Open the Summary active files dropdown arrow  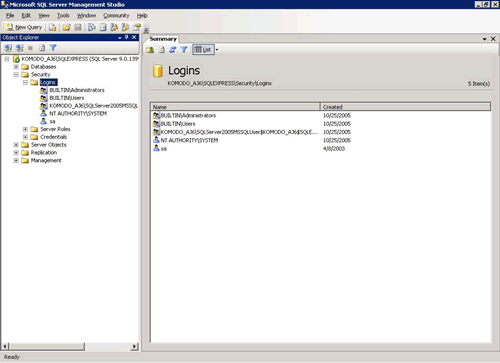(x=484, y=39)
